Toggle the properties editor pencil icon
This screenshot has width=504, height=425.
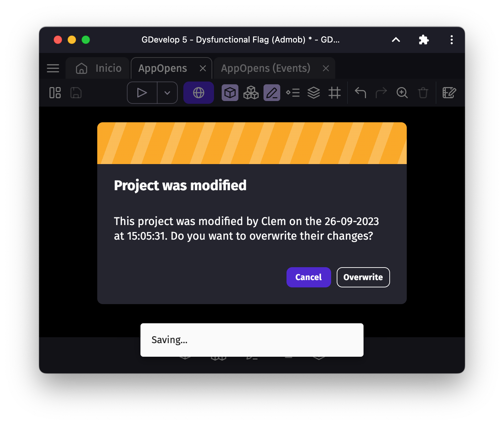click(272, 93)
